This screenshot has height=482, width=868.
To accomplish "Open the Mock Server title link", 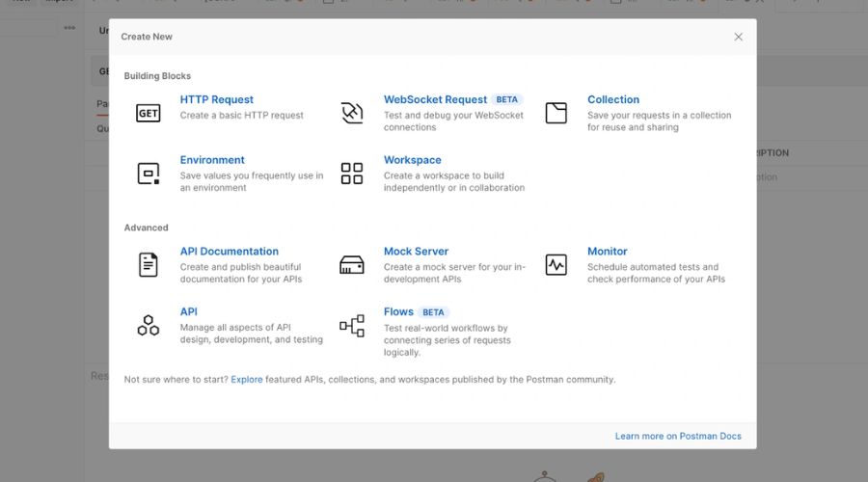I will (x=416, y=251).
